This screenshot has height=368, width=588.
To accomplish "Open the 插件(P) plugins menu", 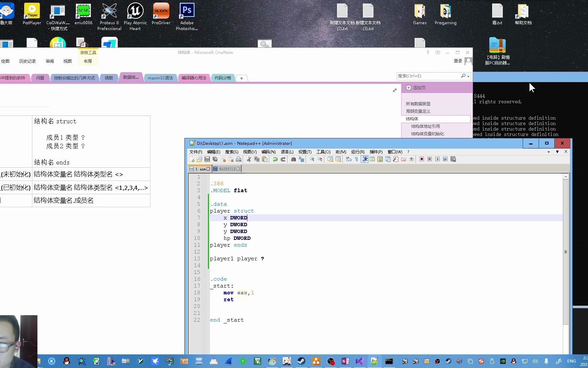I will (376, 152).
